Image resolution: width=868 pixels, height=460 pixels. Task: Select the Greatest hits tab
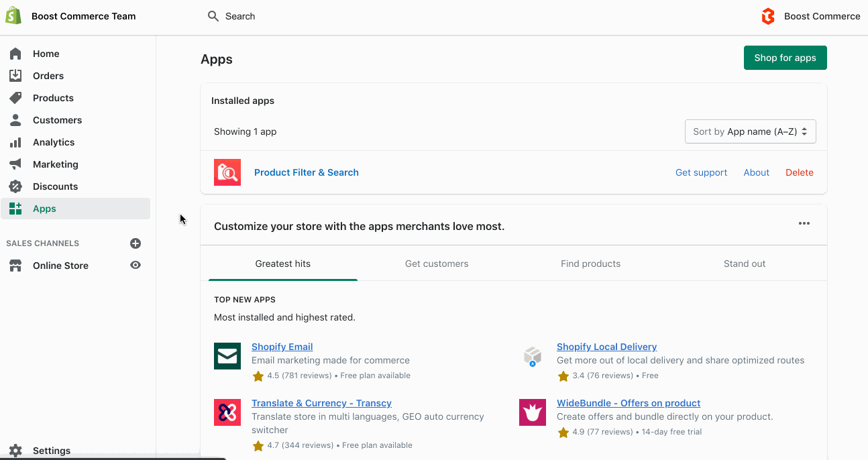283,264
